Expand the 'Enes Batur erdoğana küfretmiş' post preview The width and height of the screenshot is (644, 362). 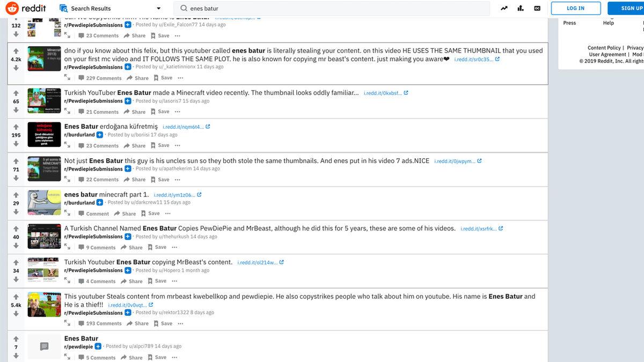pyautogui.click(x=67, y=146)
